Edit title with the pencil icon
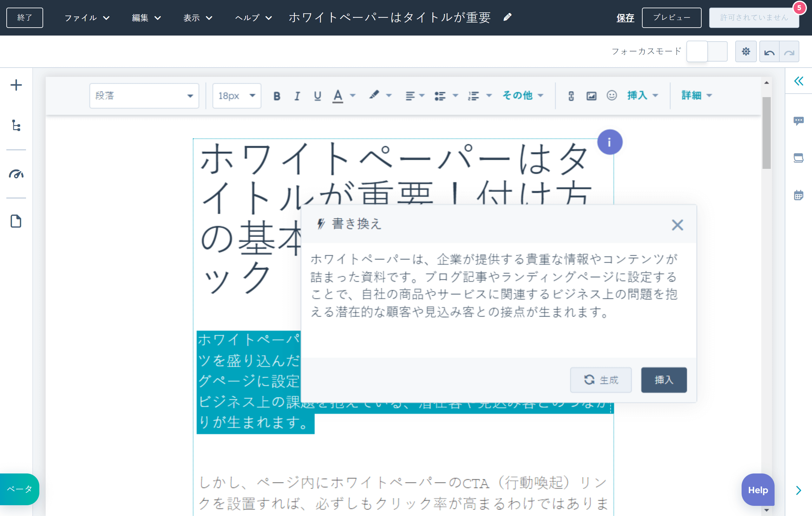The width and height of the screenshot is (812, 516). [507, 17]
